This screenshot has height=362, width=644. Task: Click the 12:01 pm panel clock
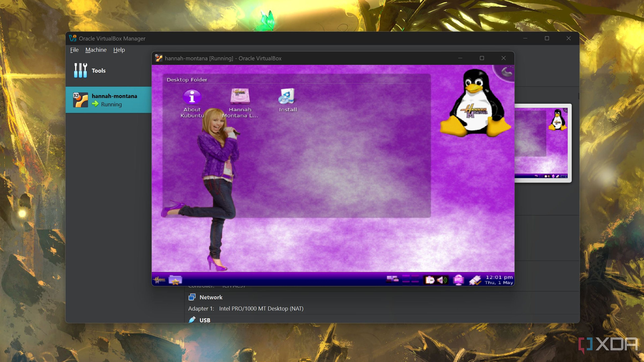point(499,280)
